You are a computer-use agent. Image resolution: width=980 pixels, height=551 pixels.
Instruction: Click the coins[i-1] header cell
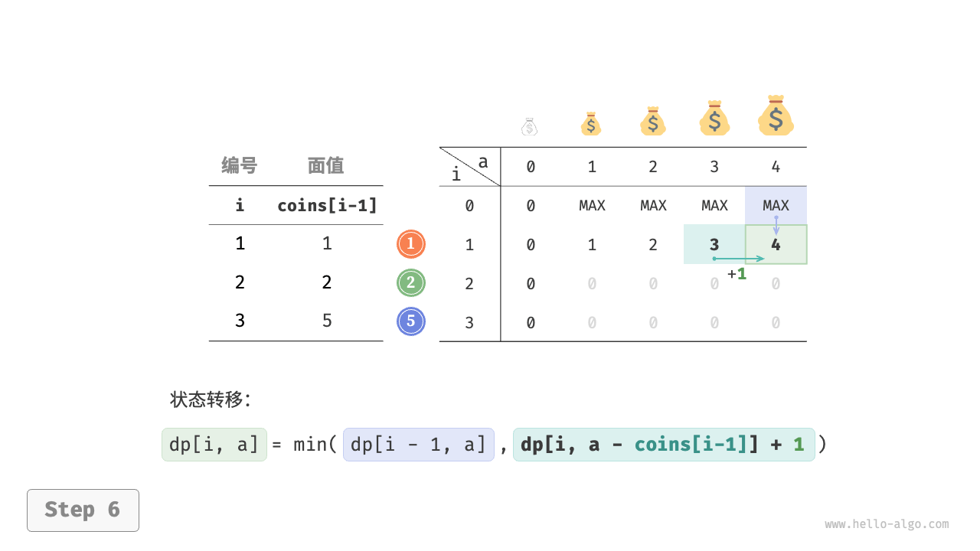pyautogui.click(x=327, y=205)
